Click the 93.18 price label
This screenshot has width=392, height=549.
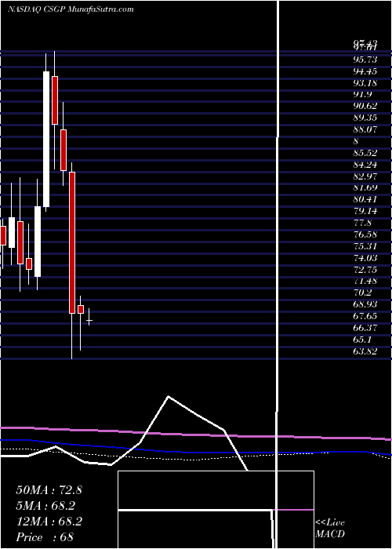(365, 83)
